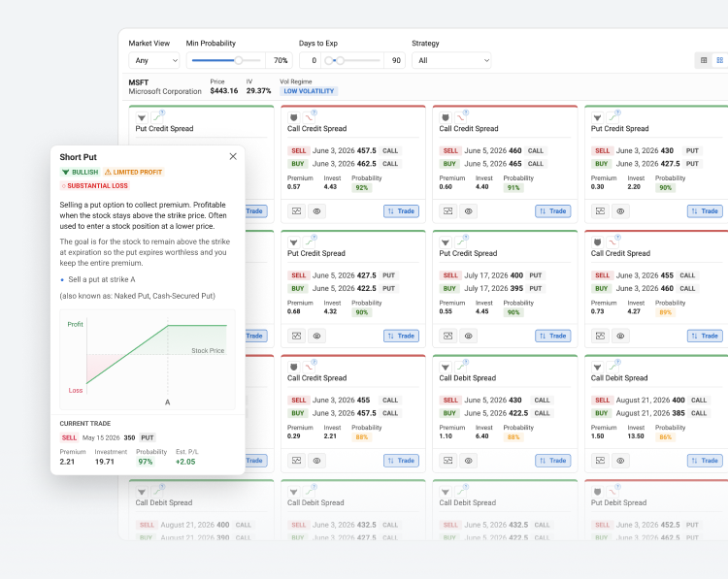Open P/L chart for the 455/460 Call Credit Spread
Image resolution: width=728 pixels, height=579 pixels.
[600, 336]
